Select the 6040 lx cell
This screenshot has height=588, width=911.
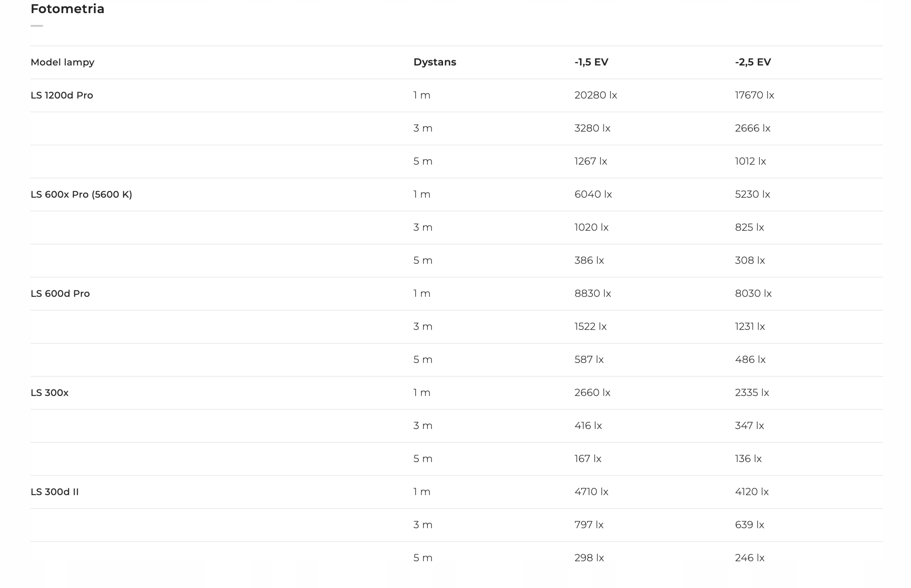pos(593,194)
